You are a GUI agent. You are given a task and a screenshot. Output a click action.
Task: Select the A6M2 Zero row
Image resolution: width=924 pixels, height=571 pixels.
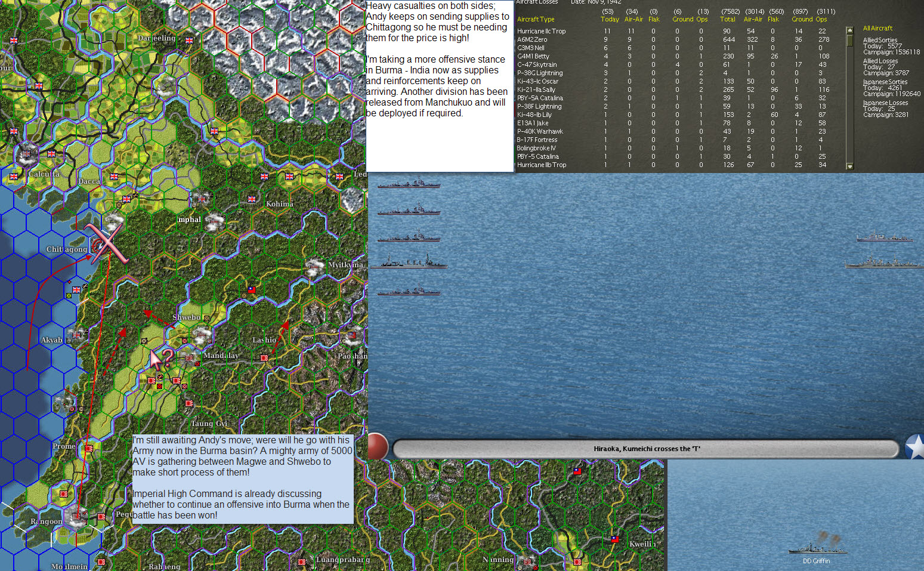coord(532,39)
